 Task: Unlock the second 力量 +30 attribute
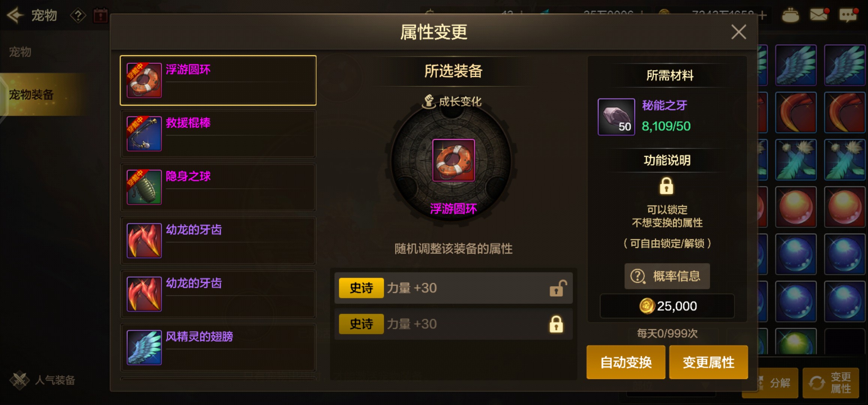pyautogui.click(x=556, y=324)
